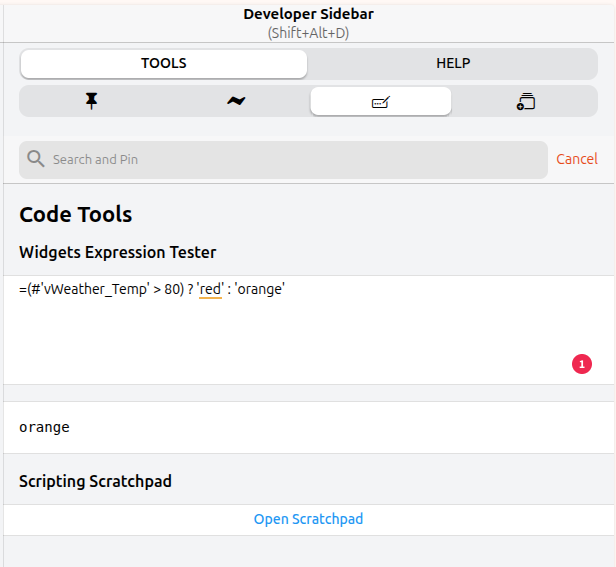Image resolution: width=616 pixels, height=567 pixels.
Task: Switch to the HELP tab
Action: tap(453, 63)
